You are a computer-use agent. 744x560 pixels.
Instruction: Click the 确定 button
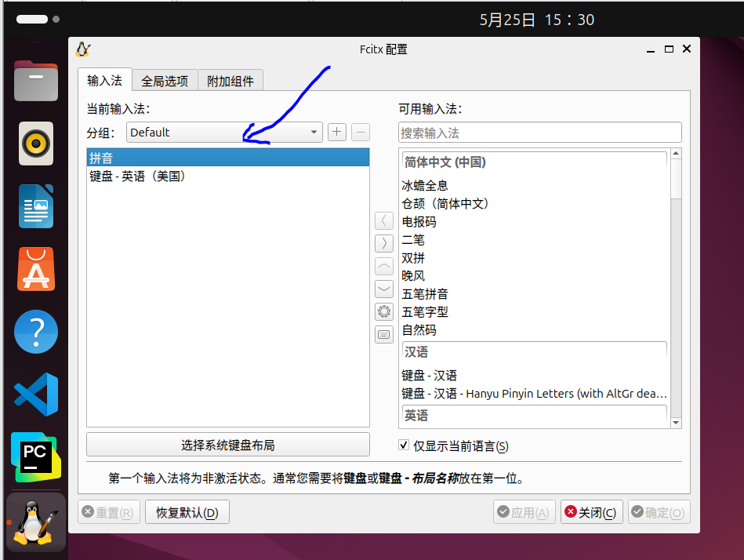[x=659, y=512]
